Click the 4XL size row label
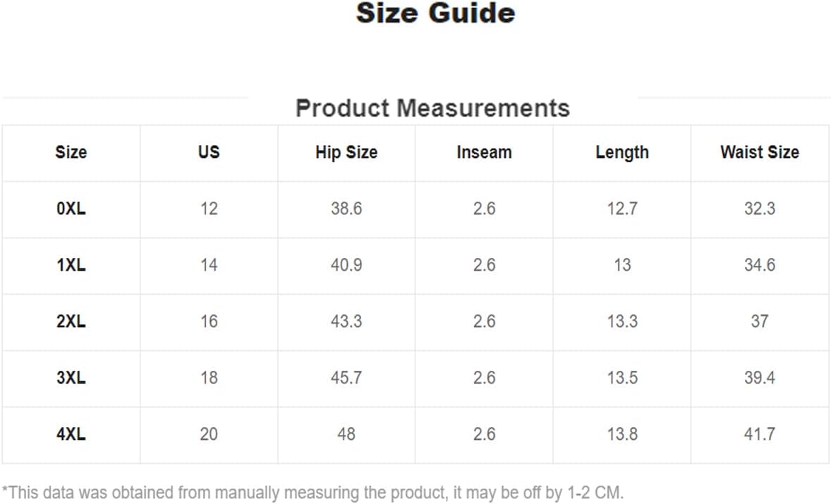The height and width of the screenshot is (504, 831). pos(71,434)
